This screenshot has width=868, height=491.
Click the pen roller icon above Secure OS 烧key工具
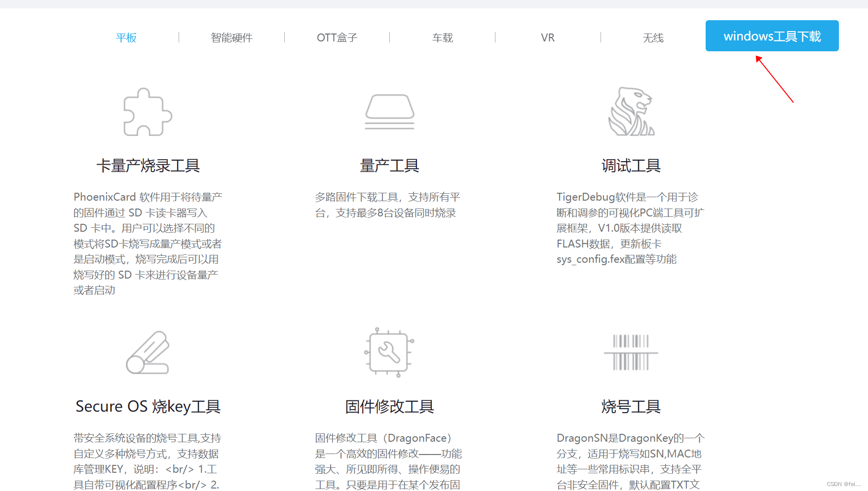click(147, 353)
